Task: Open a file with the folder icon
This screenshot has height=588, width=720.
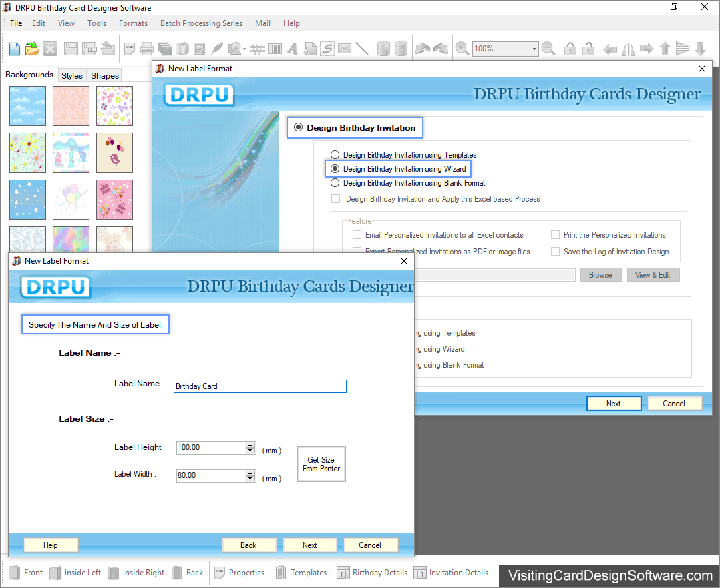Action: (32, 49)
